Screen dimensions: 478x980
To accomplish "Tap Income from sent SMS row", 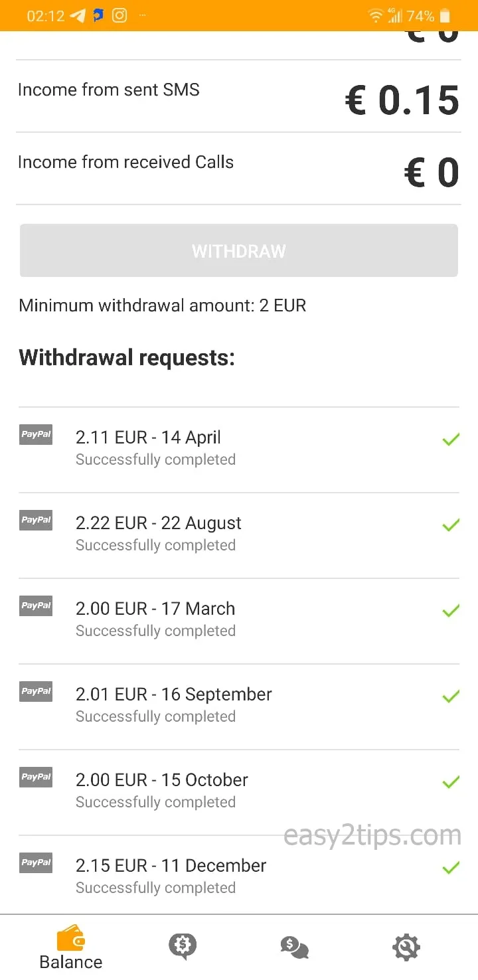I will tap(239, 96).
